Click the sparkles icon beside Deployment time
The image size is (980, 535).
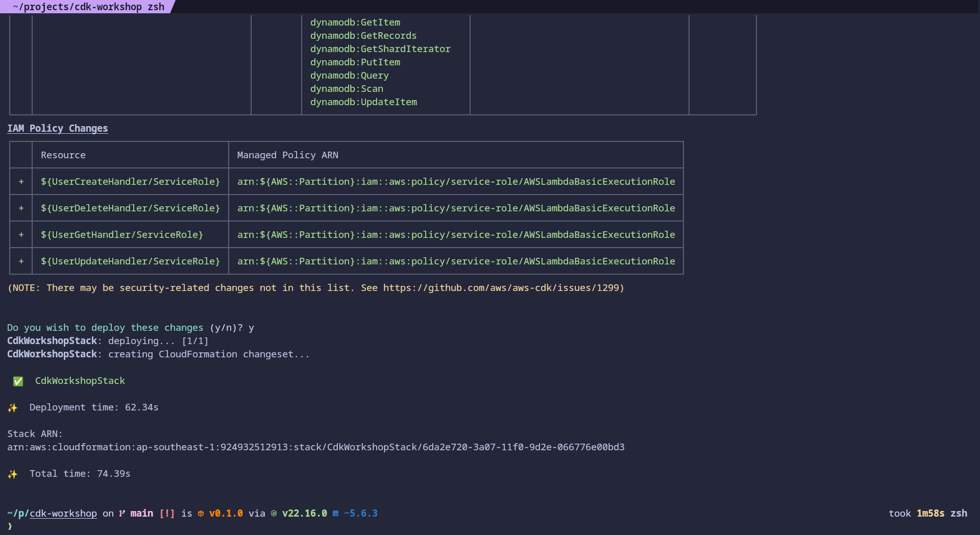(x=13, y=407)
